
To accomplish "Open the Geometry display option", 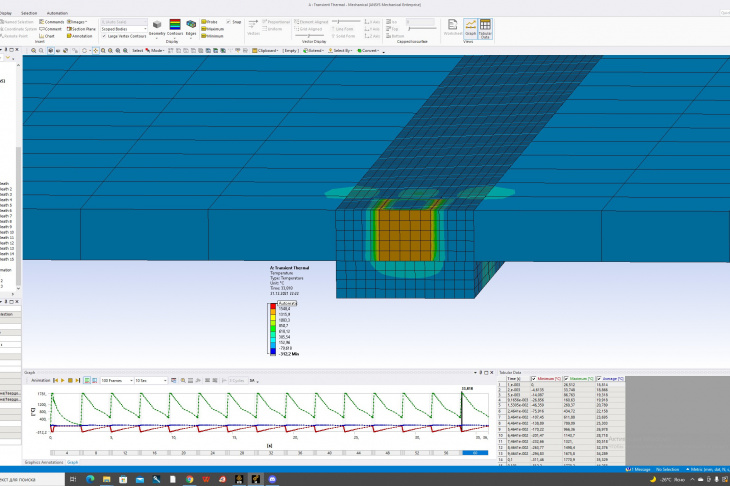I will (157, 27).
